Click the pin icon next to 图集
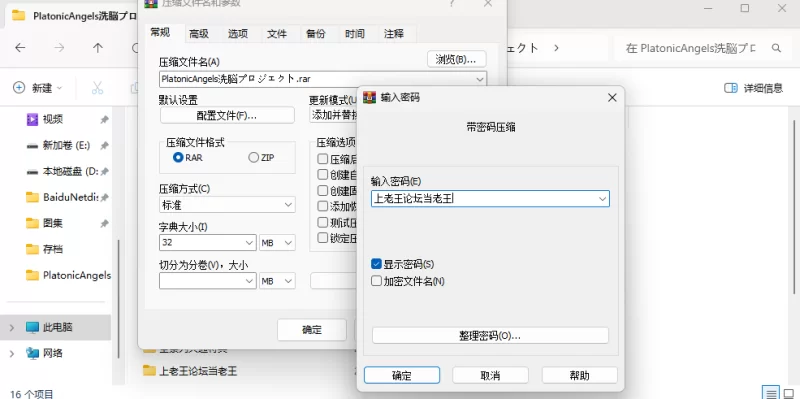Image resolution: width=800 pixels, height=399 pixels. coord(104,223)
